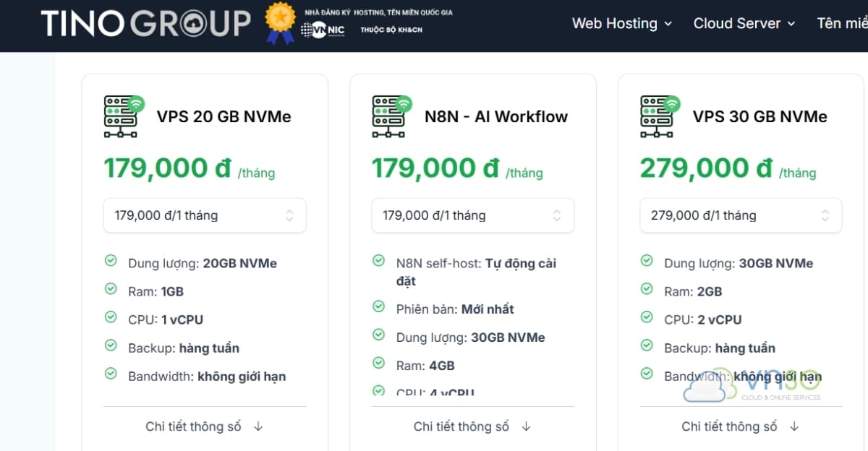Click check icon beside N8N self-host
Viewport: 868px width, 451px height.
[378, 260]
